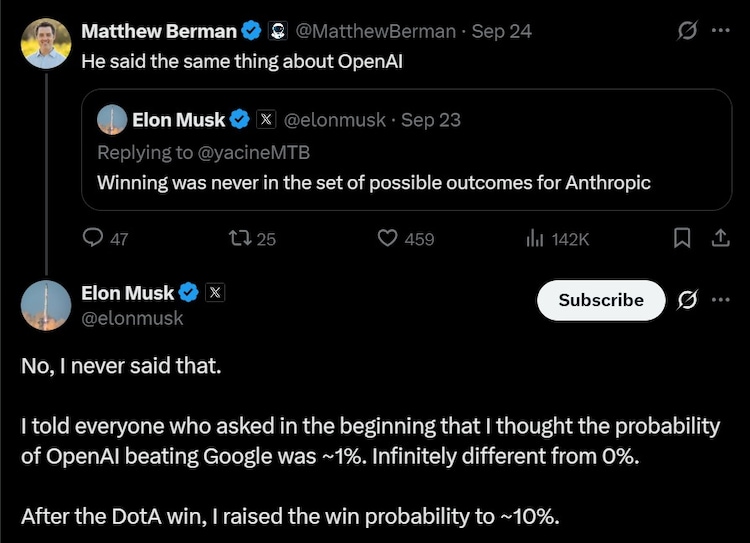Screen dimensions: 750x543
Task: Bookmark Matthew Berman's tweet
Action: [682, 238]
